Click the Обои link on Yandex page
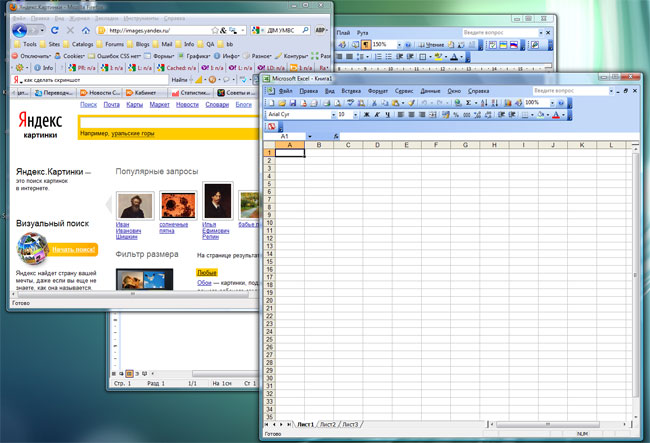The height and width of the screenshot is (443, 650). [204, 283]
